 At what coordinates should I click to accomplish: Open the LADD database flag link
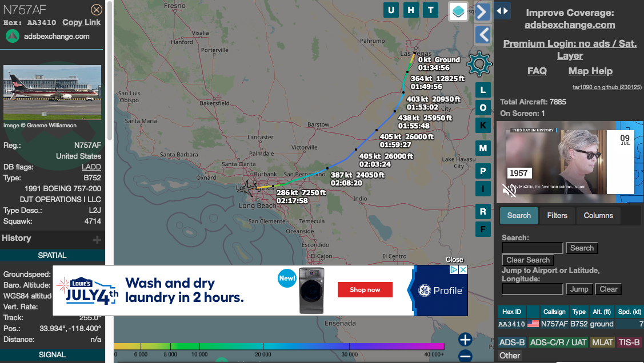tap(91, 167)
